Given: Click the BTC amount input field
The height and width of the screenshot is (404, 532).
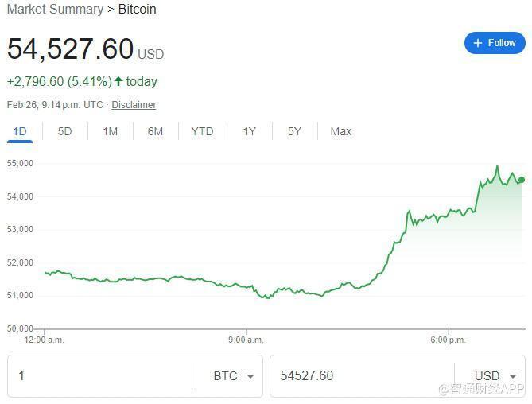Looking at the screenshot, I should (99, 376).
